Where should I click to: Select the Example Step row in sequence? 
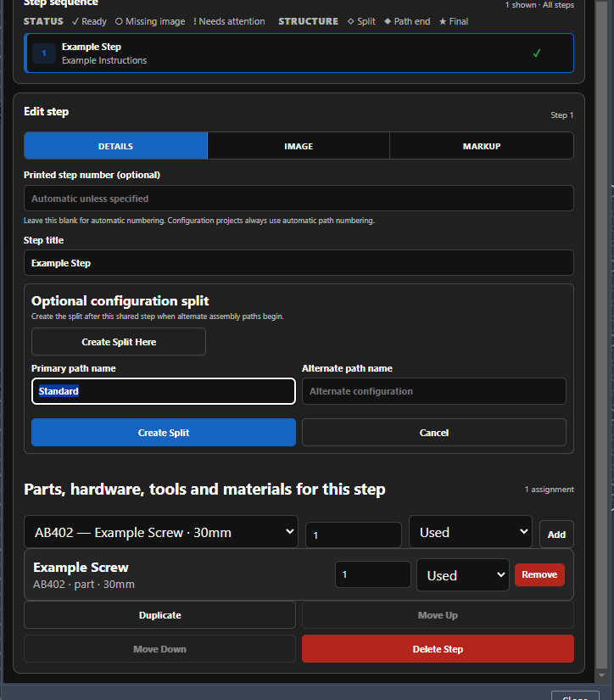pyautogui.click(x=299, y=53)
